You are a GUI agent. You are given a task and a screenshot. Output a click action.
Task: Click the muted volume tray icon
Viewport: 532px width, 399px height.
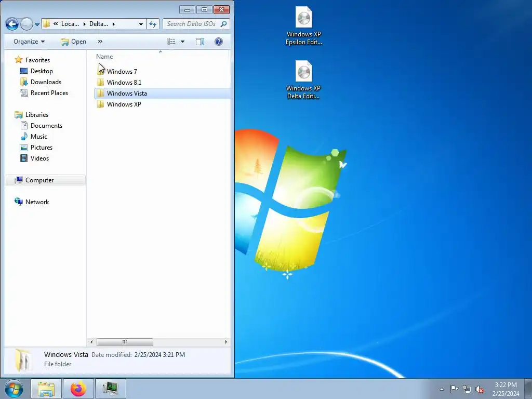pos(480,390)
